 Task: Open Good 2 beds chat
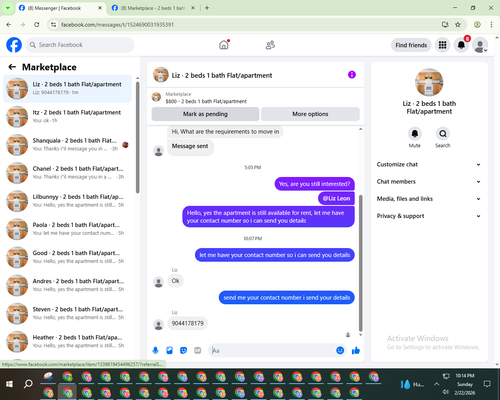67,257
